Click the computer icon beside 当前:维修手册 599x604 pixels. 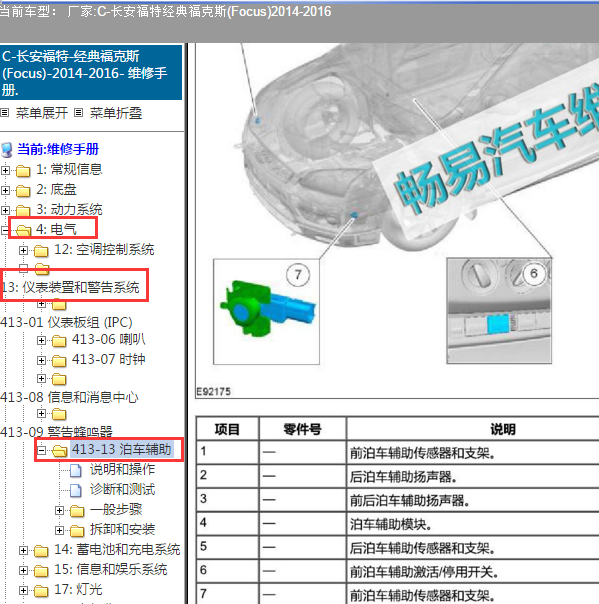(7, 150)
